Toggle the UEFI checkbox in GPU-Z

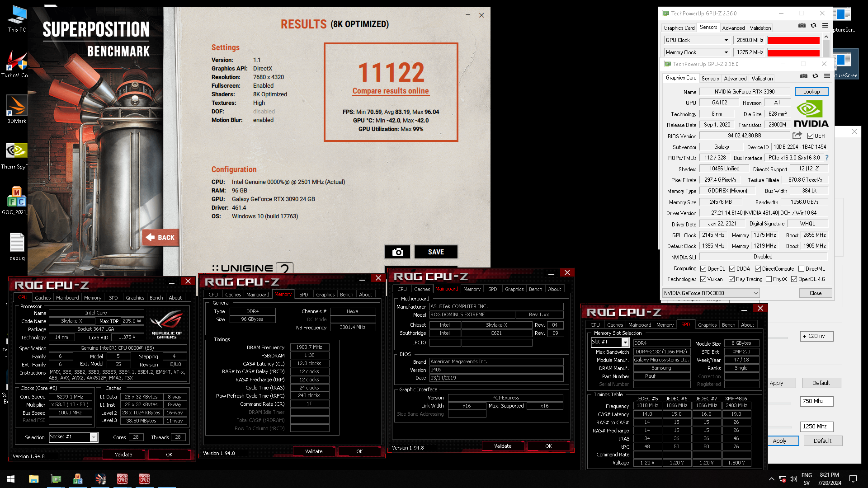pyautogui.click(x=810, y=136)
